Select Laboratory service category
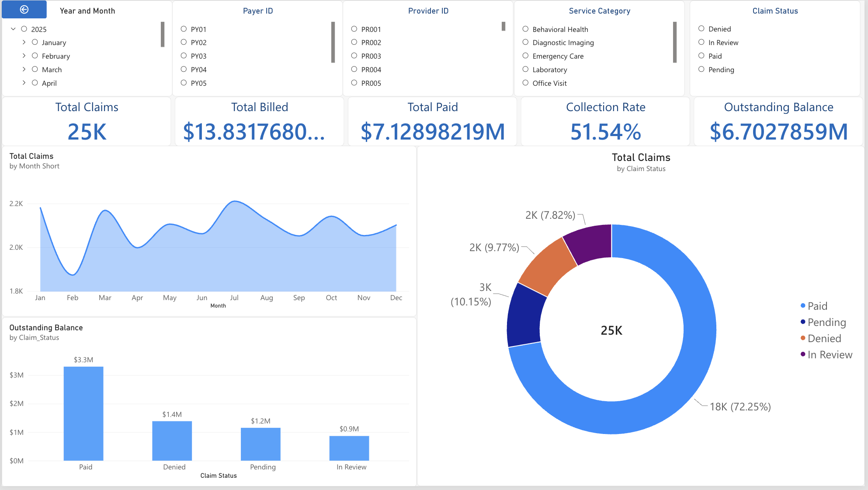The width and height of the screenshot is (868, 490). (x=525, y=69)
